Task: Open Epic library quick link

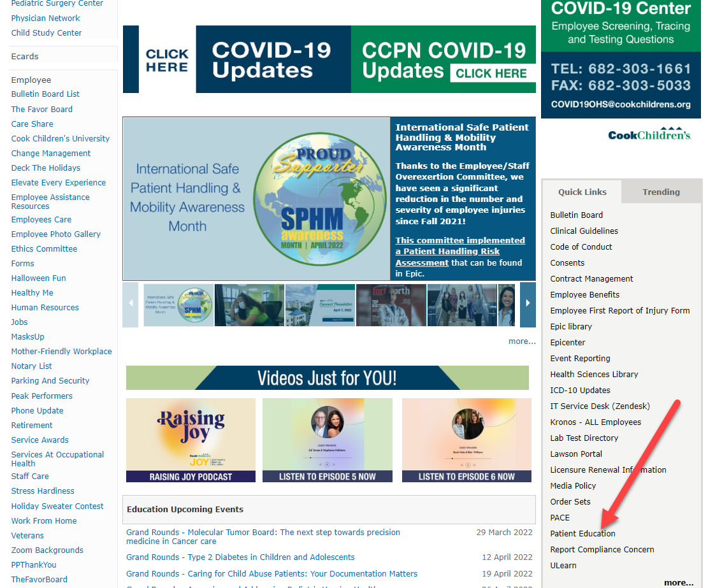Action: (571, 326)
